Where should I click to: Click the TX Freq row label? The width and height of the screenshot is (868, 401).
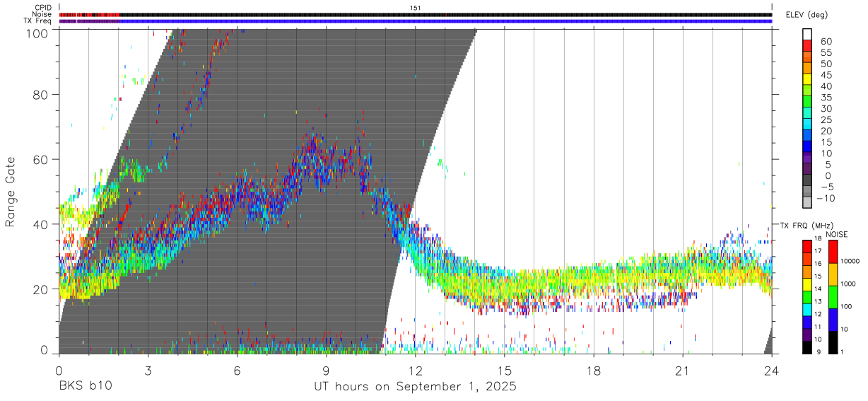tap(39, 21)
